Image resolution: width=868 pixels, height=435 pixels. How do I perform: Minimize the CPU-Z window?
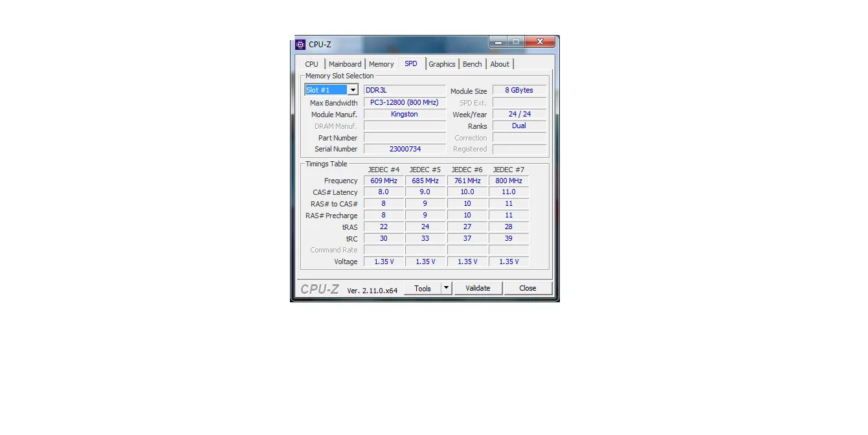pos(498,42)
